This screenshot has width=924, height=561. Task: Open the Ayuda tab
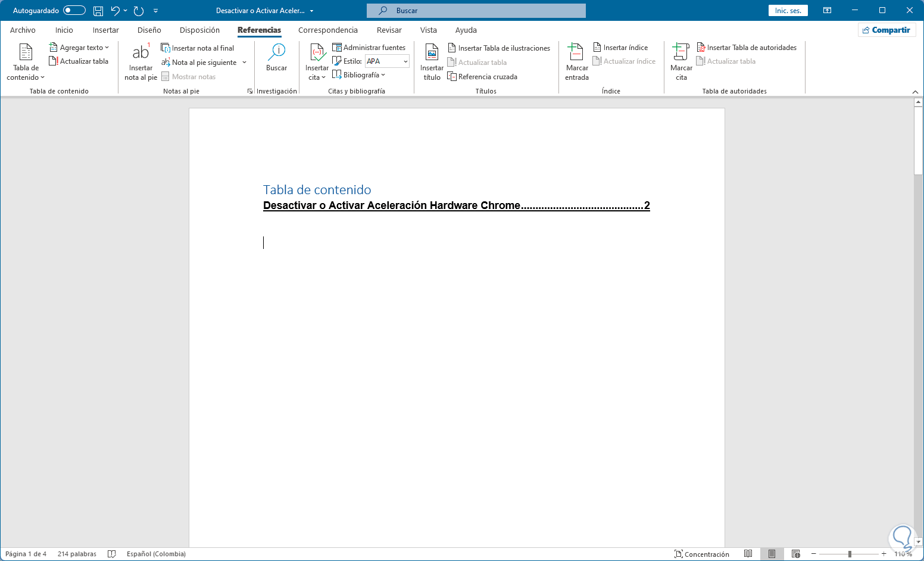point(466,30)
